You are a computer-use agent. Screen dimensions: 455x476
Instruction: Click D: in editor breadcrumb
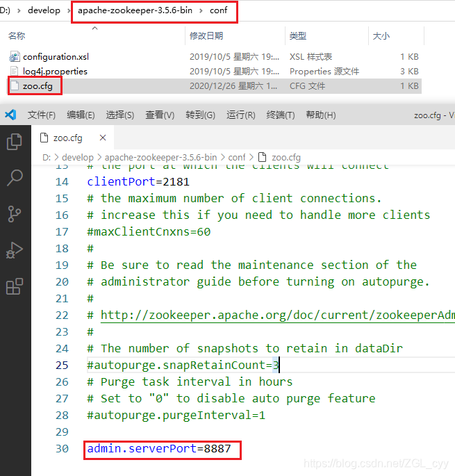tap(47, 157)
